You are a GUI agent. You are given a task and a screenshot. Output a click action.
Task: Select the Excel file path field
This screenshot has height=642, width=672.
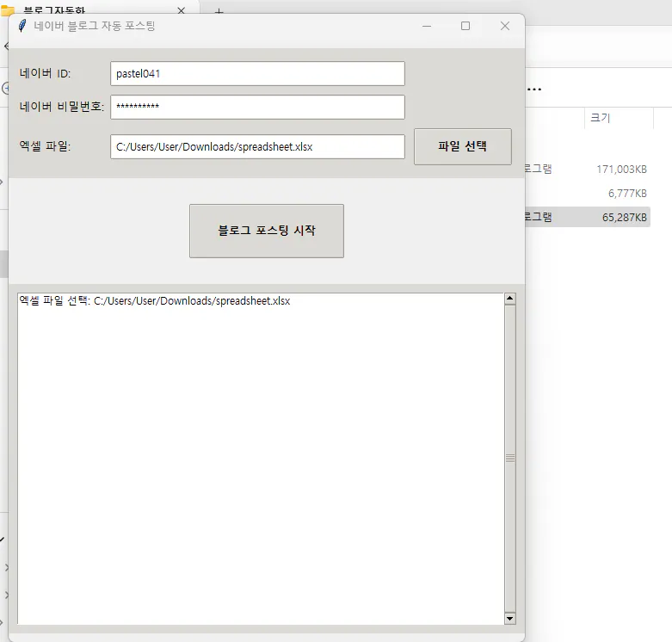(x=257, y=146)
